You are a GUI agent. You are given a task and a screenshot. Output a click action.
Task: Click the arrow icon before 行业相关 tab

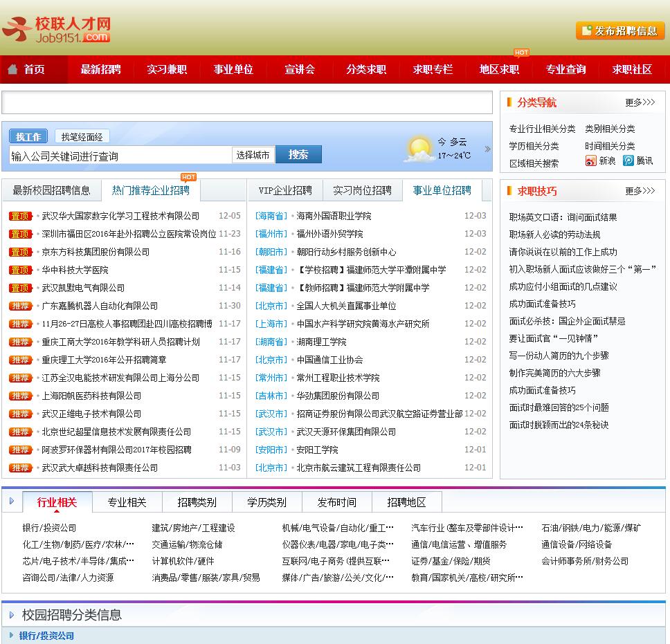(x=12, y=501)
